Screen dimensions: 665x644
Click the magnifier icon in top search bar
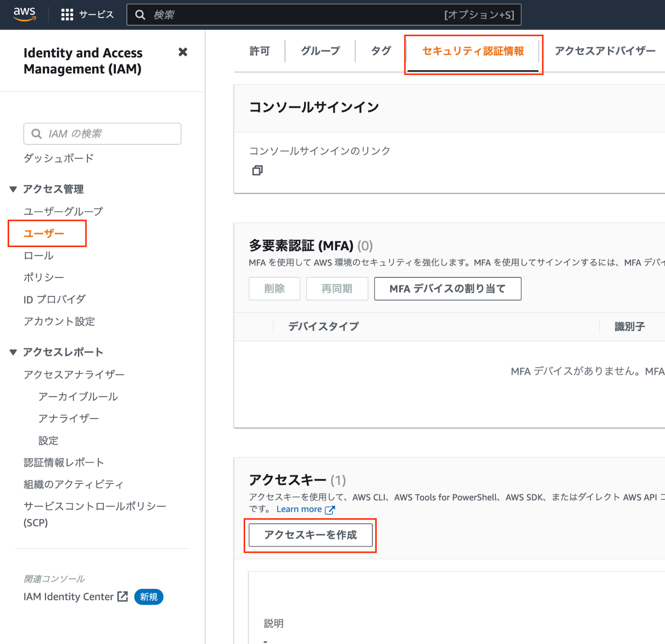click(x=140, y=15)
